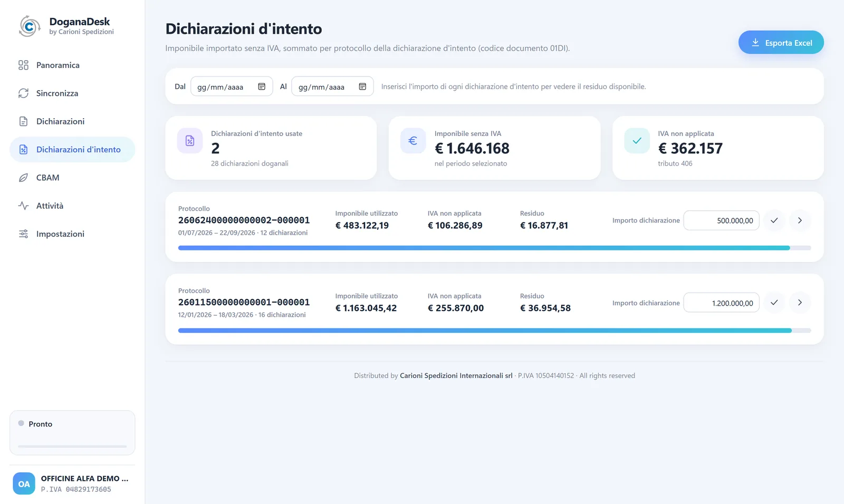This screenshot has width=844, height=504.
Task: Click the Panoramica grid icon
Action: pyautogui.click(x=23, y=65)
